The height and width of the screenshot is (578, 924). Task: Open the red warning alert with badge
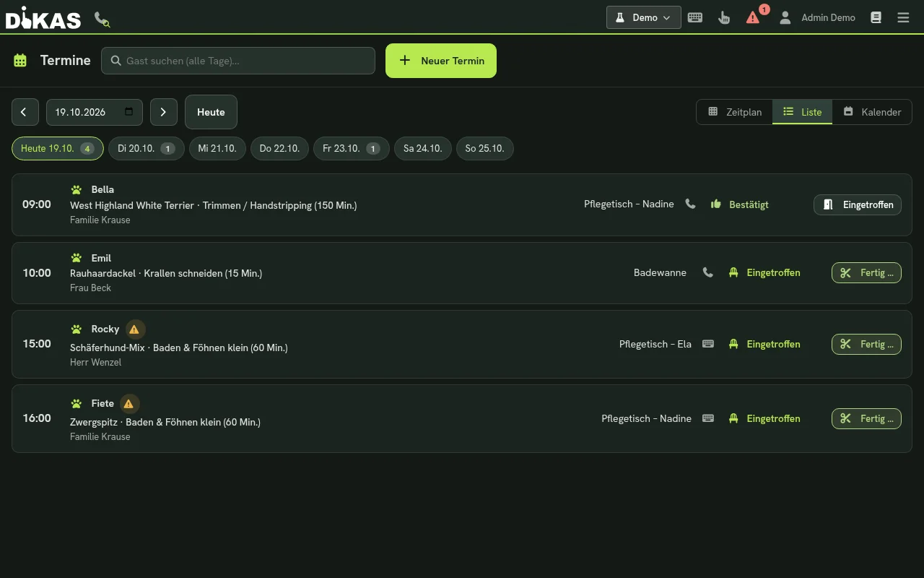[x=754, y=16]
